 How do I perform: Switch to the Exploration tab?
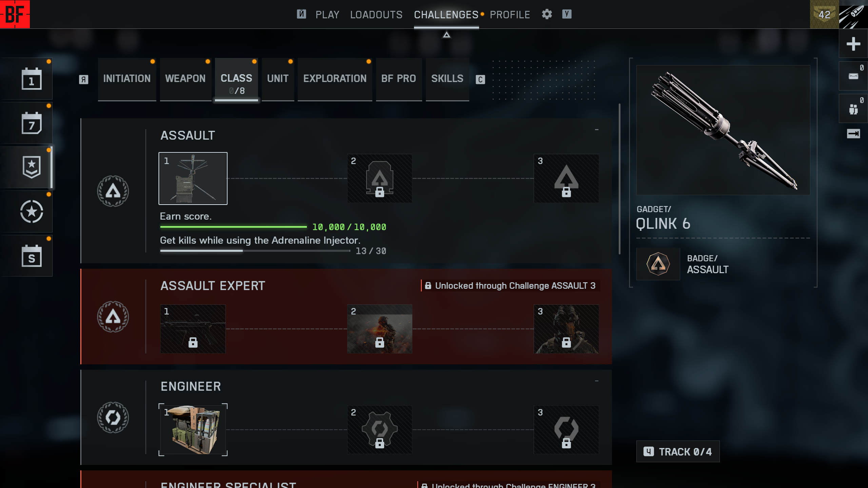tap(335, 79)
